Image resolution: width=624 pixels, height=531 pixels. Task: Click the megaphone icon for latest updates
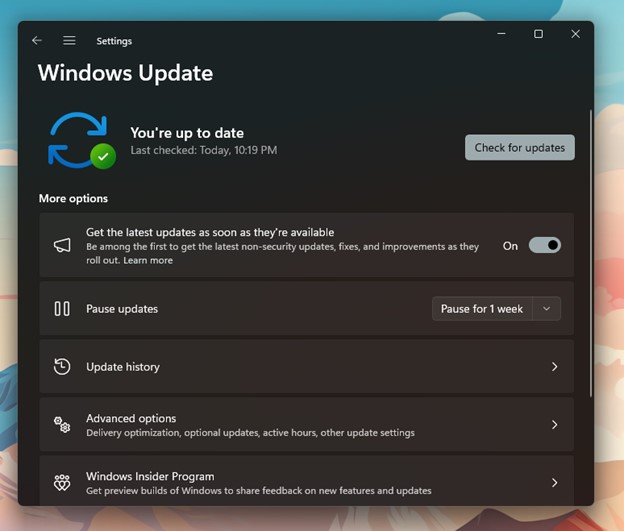(x=62, y=245)
